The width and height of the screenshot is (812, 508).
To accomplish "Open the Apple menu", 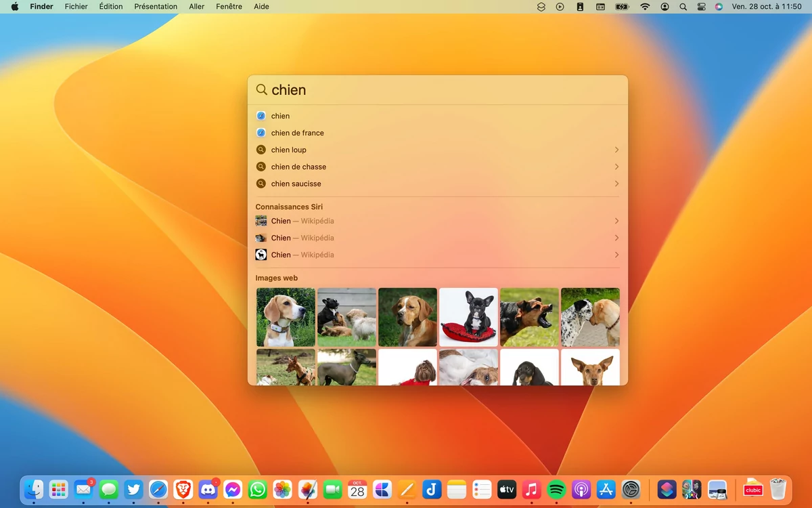I will [15, 7].
